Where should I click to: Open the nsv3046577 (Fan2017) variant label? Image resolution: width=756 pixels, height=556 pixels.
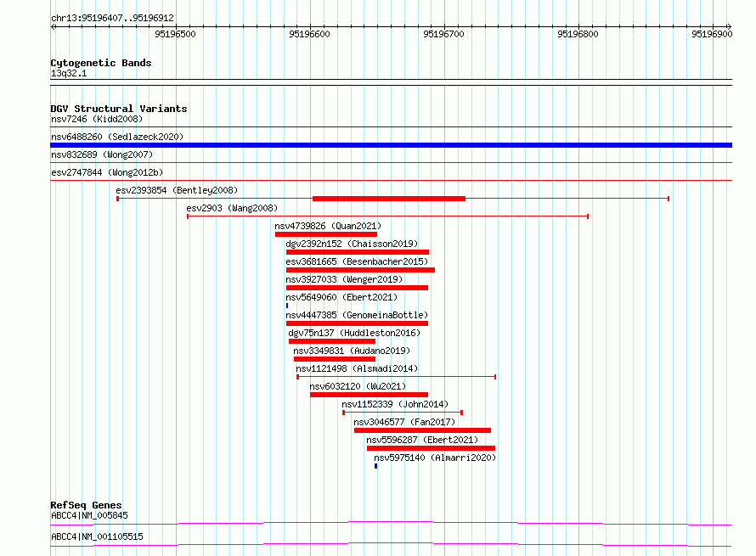tap(404, 422)
